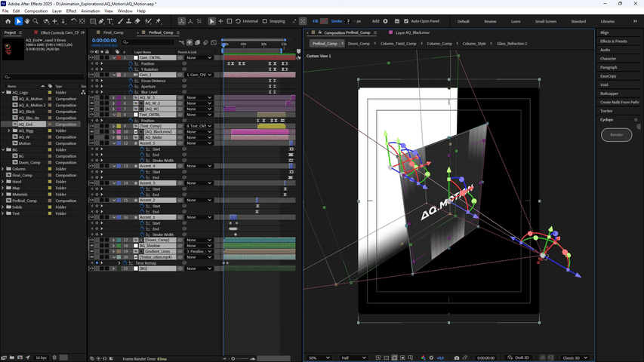Click the snapshot camera icon in viewer
Image resolution: width=644 pixels, height=362 pixels.
coord(456,358)
